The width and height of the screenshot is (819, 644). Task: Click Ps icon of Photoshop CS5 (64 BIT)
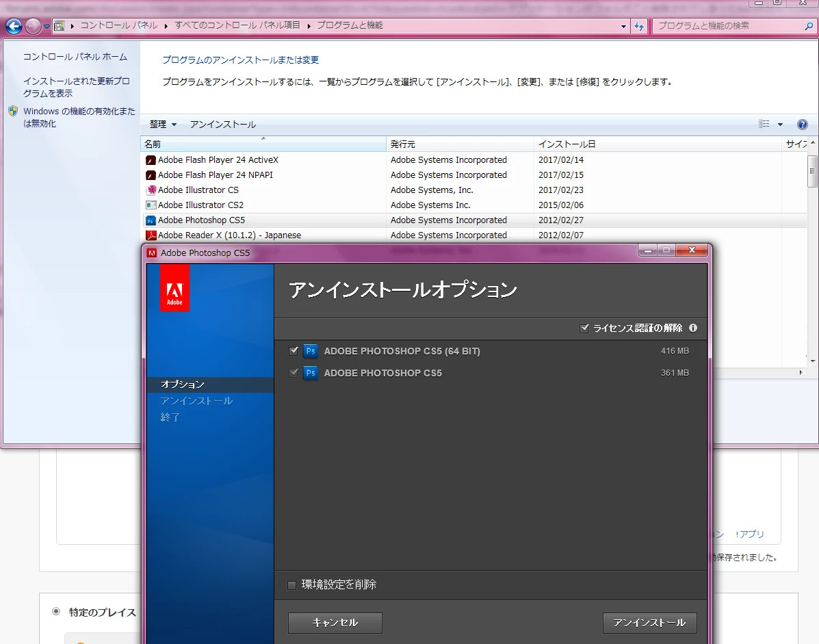point(311,351)
